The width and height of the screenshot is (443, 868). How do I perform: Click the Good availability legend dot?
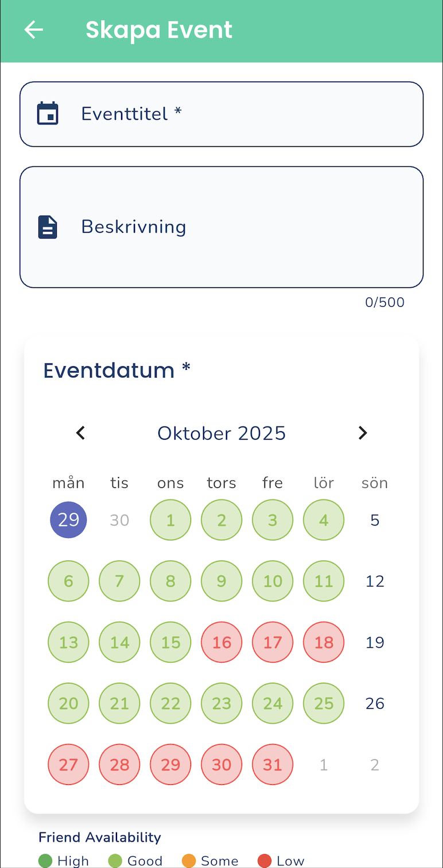(115, 861)
